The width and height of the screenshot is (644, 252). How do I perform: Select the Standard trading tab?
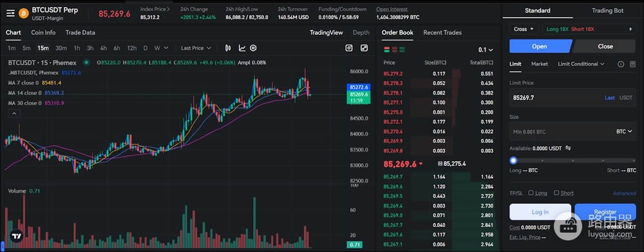[537, 11]
